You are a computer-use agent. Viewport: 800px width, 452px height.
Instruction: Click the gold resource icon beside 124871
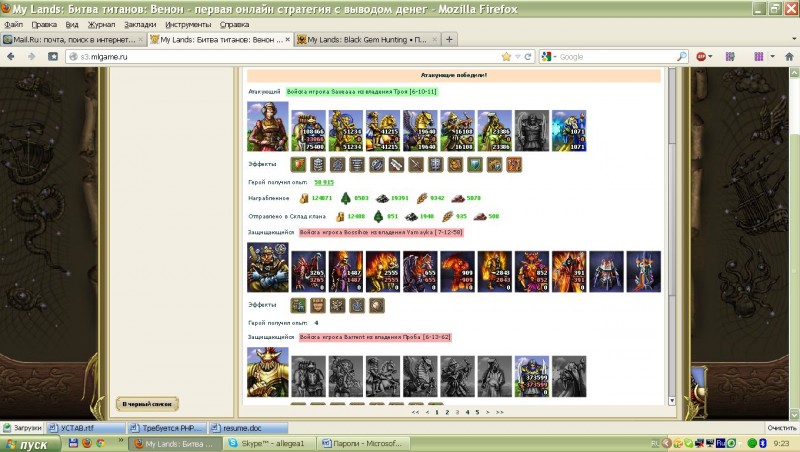(305, 198)
